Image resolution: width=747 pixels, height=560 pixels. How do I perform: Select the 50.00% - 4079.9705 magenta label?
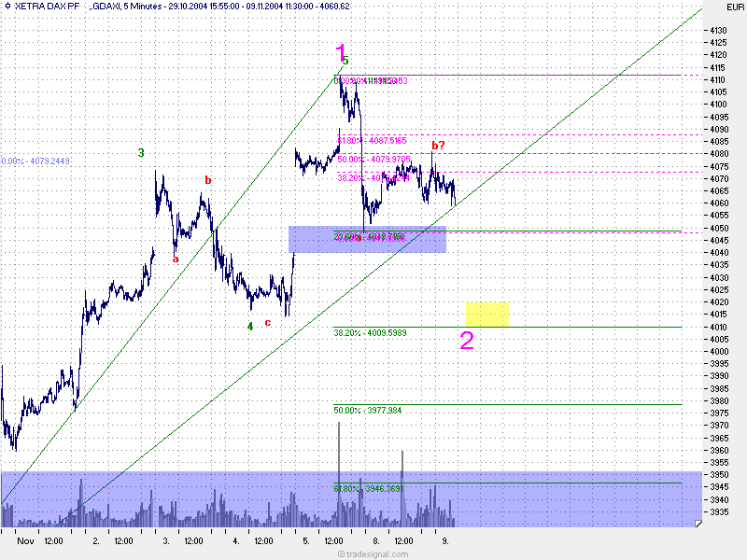[374, 159]
